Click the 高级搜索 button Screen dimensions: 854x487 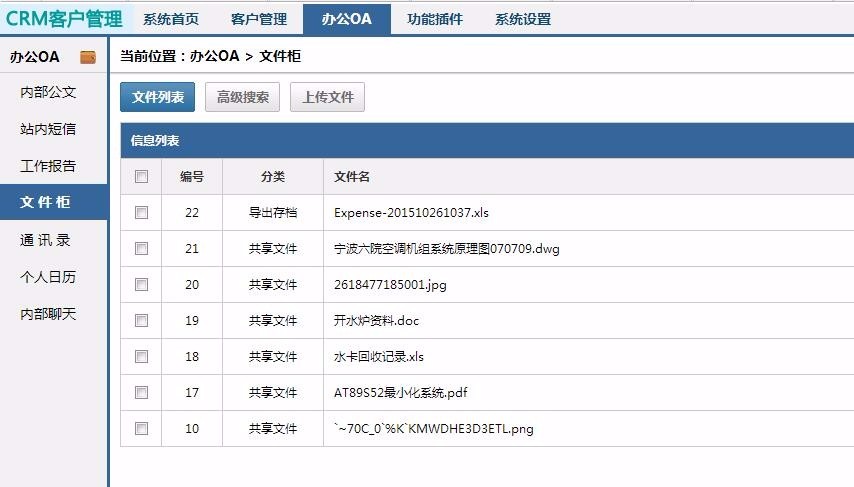point(242,97)
